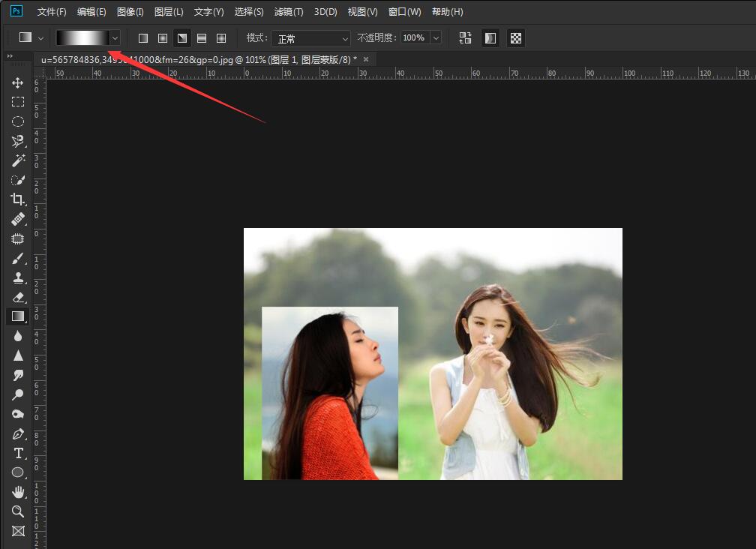Select the Ellipse shape tool

18,472
